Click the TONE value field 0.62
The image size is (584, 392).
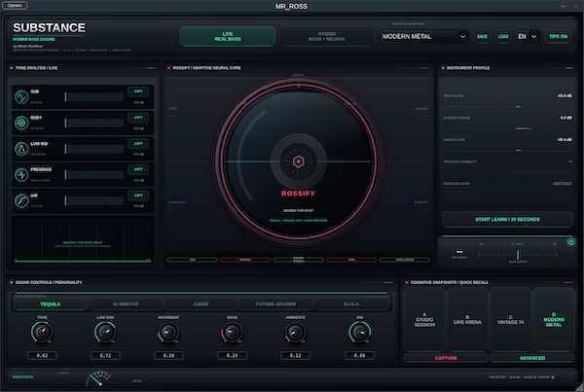pyautogui.click(x=42, y=355)
